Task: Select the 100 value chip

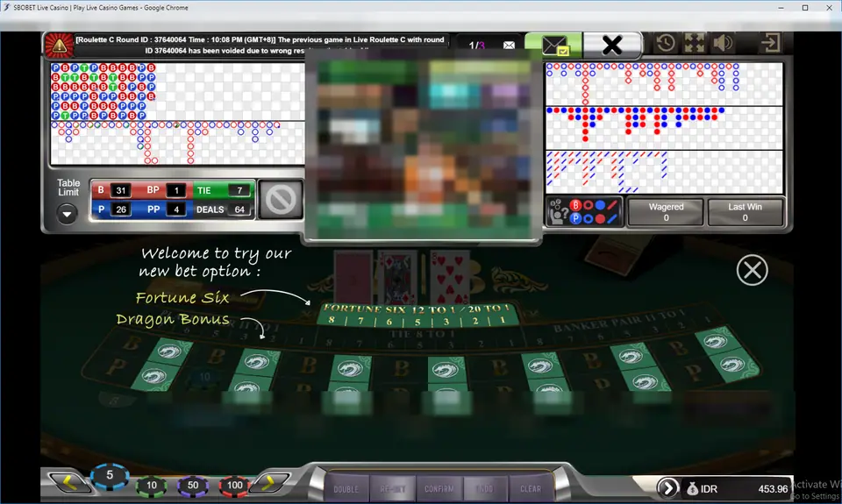Action: pyautogui.click(x=234, y=486)
